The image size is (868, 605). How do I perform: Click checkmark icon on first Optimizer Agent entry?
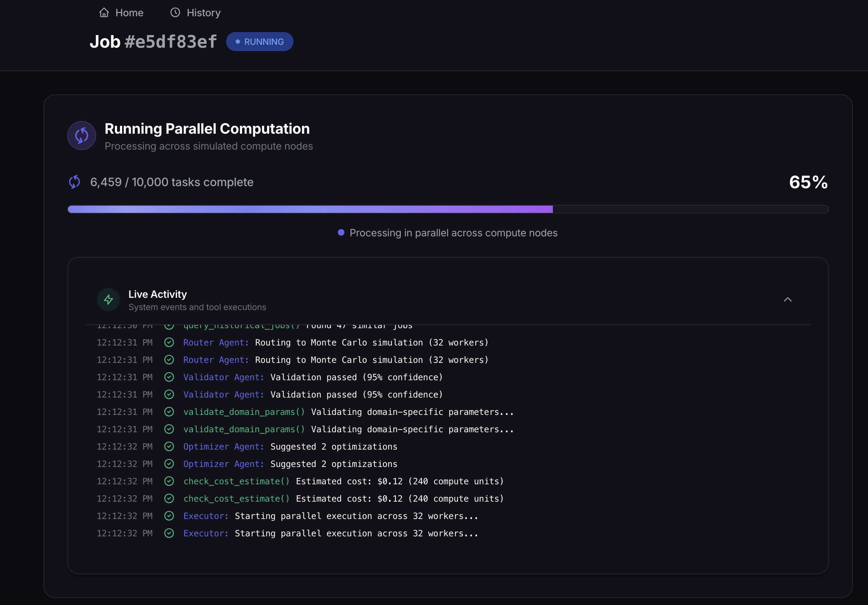click(x=169, y=447)
